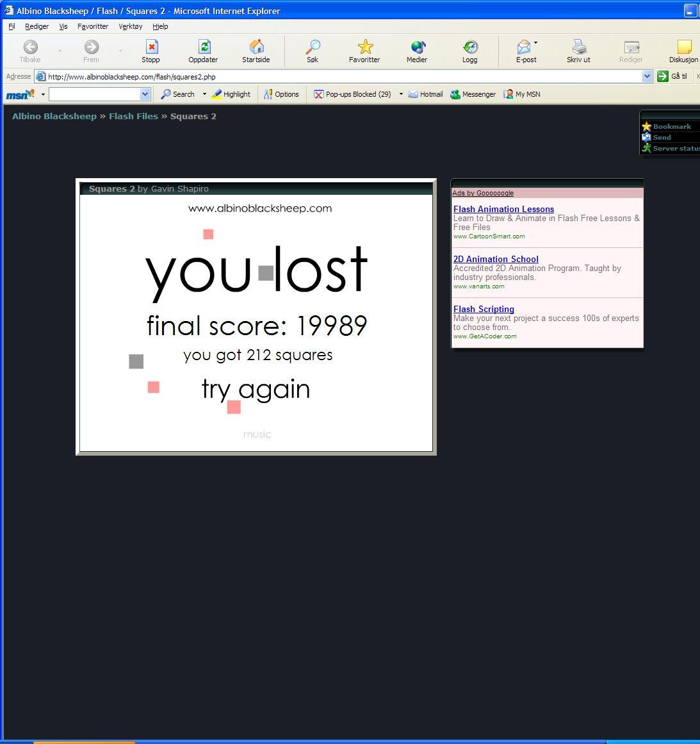The width and height of the screenshot is (700, 744).
Task: Click www.albinoblacksheep.com in the game
Action: coord(260,208)
